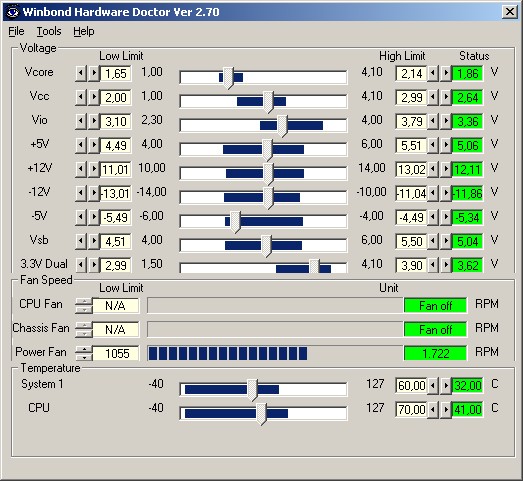Click the CPU temperature slider thumb
Screen dimensions: 523x481
coord(261,414)
